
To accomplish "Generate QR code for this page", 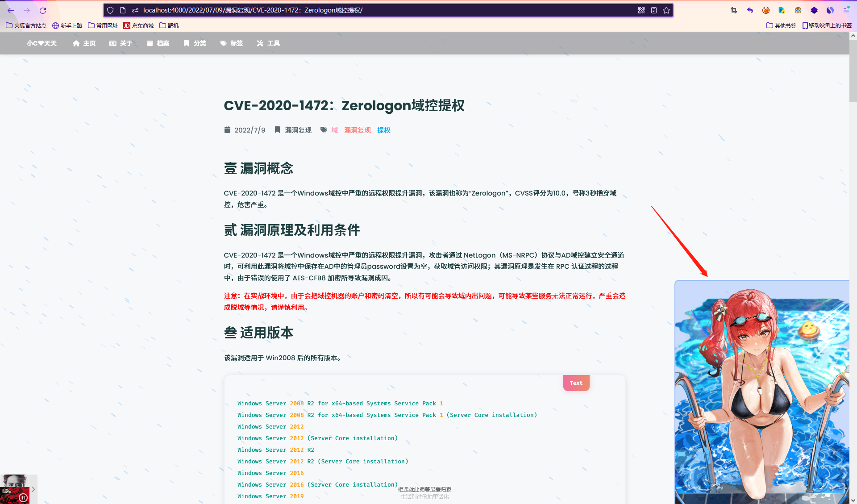I will click(x=641, y=10).
